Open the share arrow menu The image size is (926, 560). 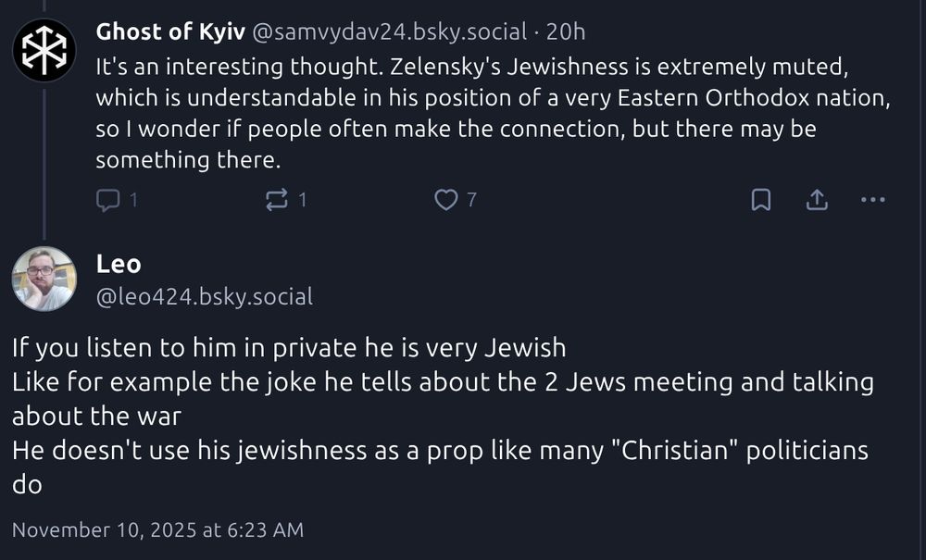817,199
